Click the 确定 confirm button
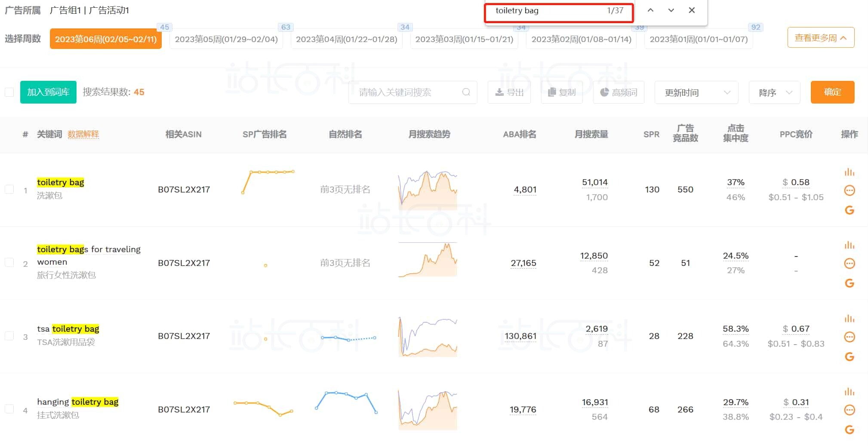Viewport: 868px width, 446px height. 832,92
